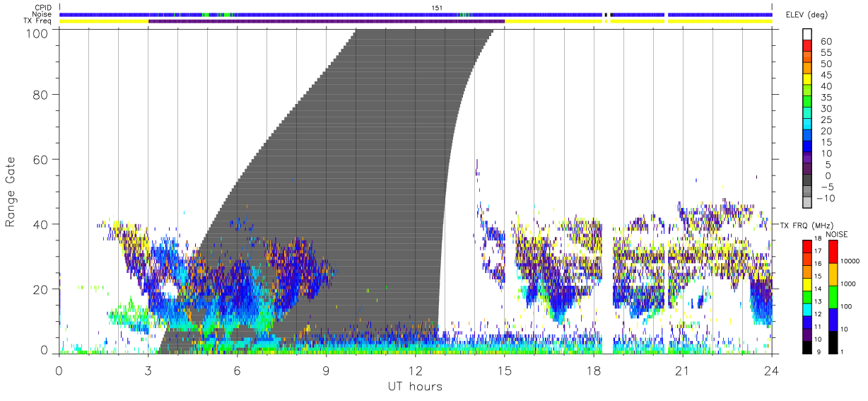Select the 12 tick on UT hours axis
The width and height of the screenshot is (868, 401).
415,369
